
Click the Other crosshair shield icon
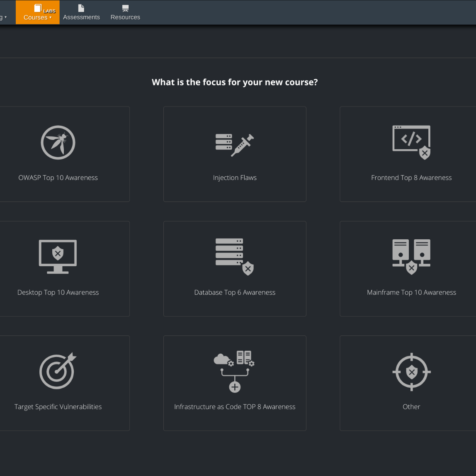(x=411, y=372)
